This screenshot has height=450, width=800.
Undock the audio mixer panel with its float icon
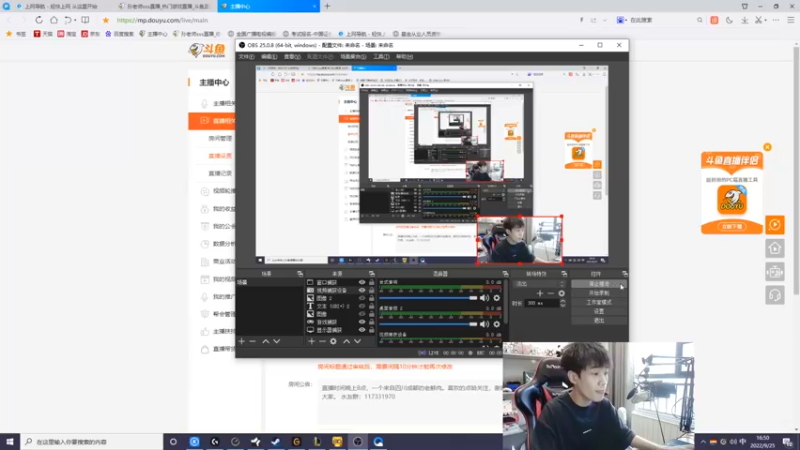tap(505, 274)
